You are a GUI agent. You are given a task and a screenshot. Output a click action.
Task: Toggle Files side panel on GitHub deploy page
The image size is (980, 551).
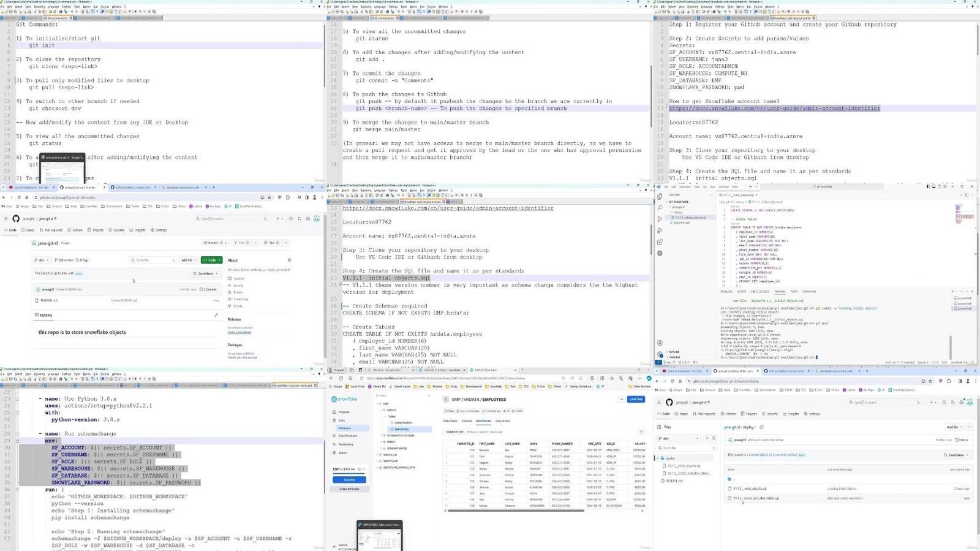(x=660, y=427)
